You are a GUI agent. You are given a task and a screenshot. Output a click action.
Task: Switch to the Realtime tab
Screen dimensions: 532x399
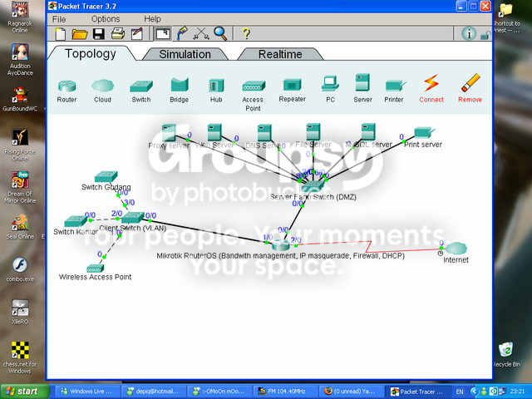(280, 54)
